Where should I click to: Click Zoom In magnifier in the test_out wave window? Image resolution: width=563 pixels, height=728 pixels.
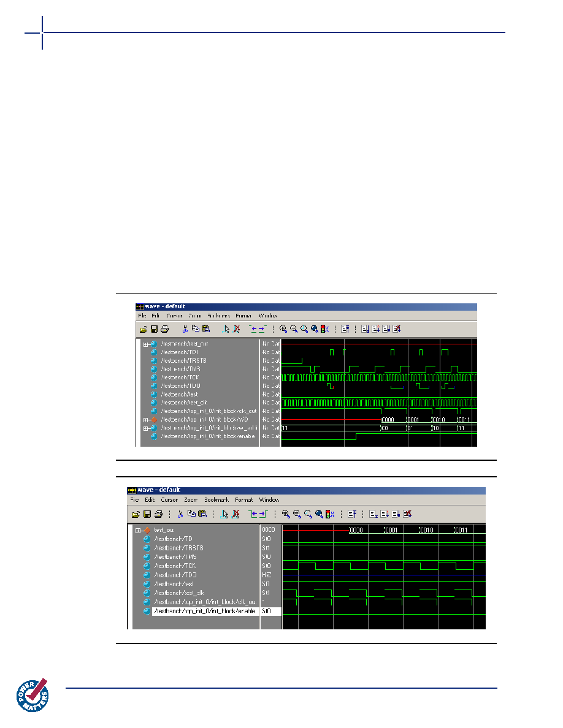click(286, 514)
